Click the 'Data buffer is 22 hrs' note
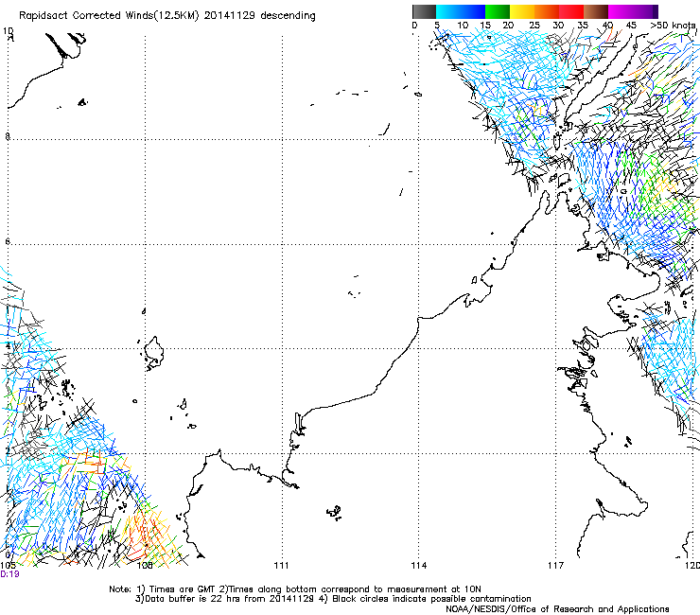 187,599
